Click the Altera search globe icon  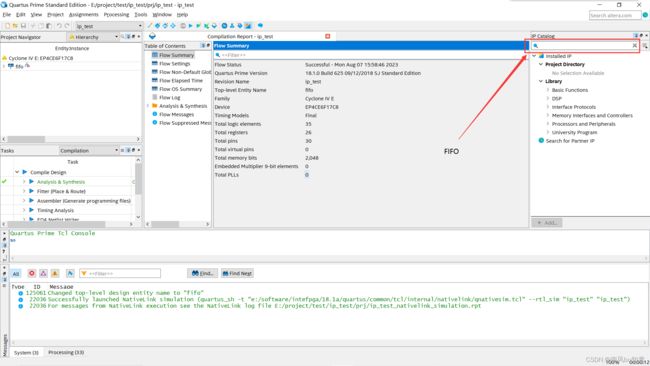tap(645, 15)
